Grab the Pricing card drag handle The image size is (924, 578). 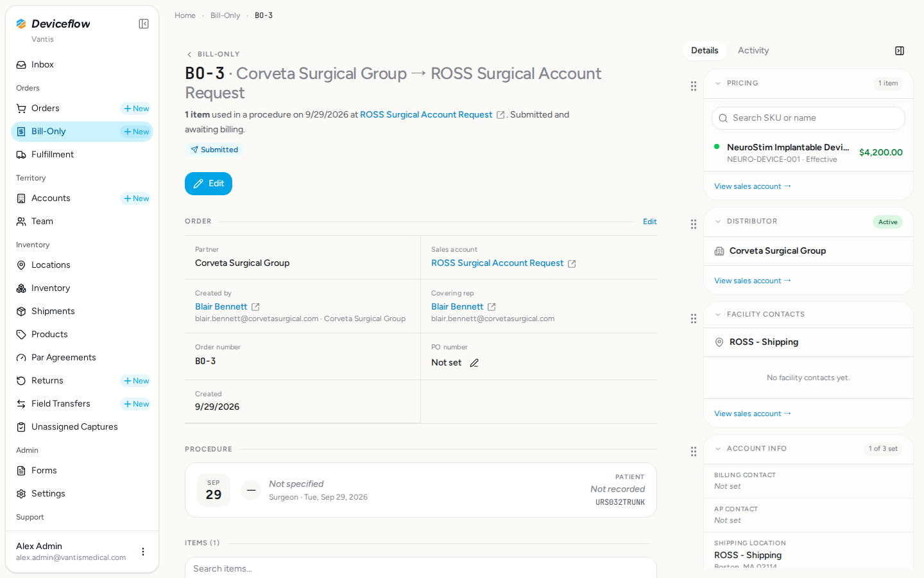coord(694,86)
